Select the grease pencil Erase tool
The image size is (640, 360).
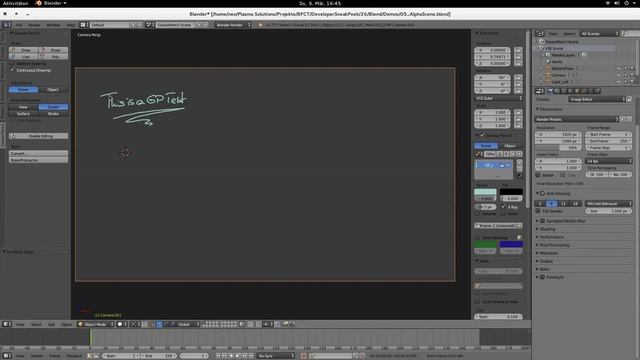tap(53, 50)
